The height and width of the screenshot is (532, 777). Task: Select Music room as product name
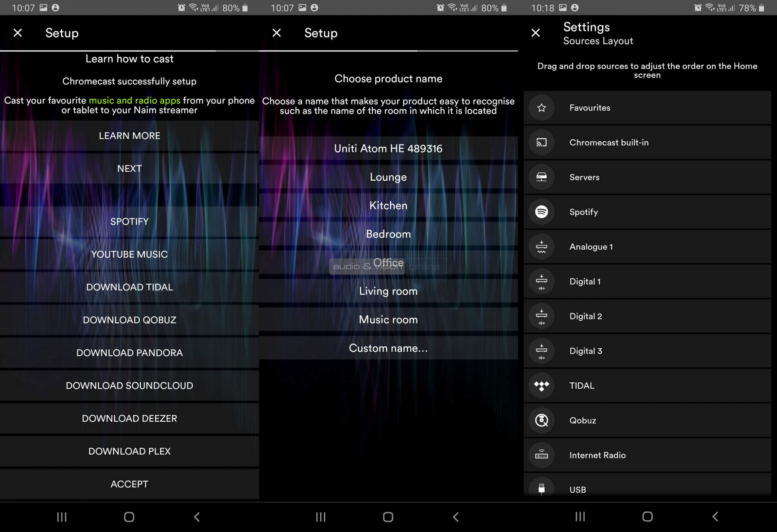click(x=388, y=320)
